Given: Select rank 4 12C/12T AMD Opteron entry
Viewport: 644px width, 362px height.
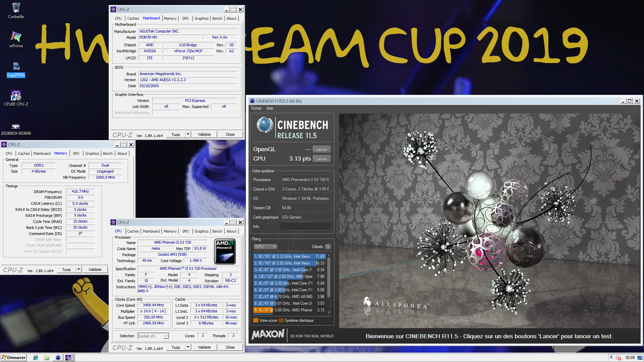Looking at the screenshot, I should pyautogui.click(x=289, y=277).
